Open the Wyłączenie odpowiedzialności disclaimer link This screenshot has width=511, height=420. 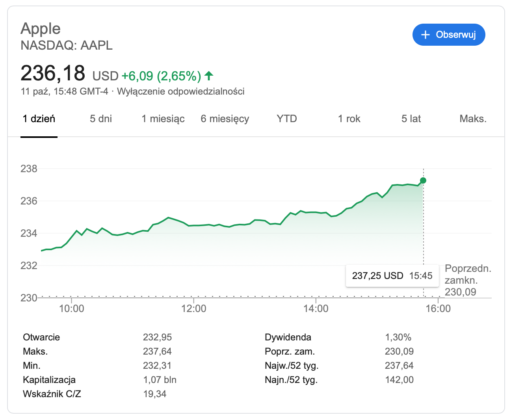[x=181, y=91]
